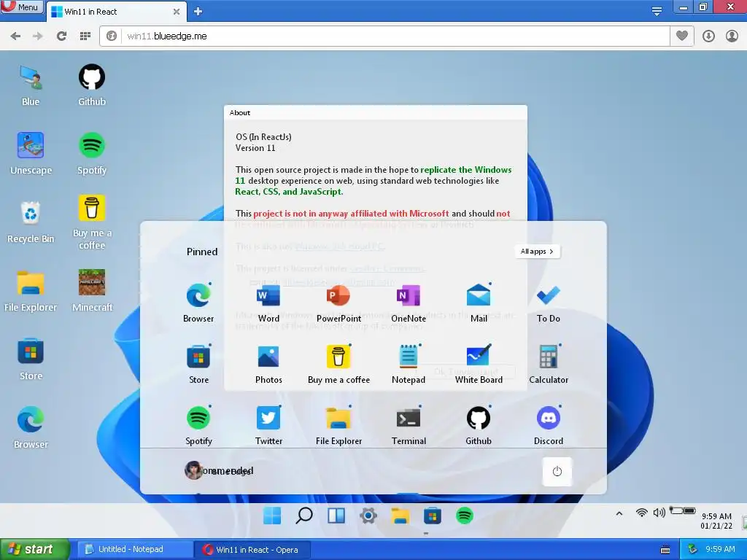Open a new Opera tab

(x=198, y=12)
